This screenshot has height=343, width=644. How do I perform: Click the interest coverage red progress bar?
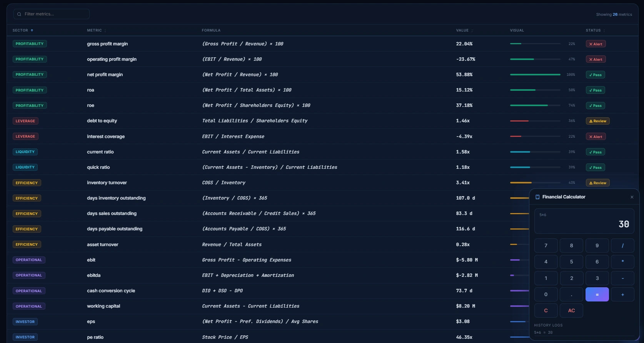pyautogui.click(x=535, y=137)
